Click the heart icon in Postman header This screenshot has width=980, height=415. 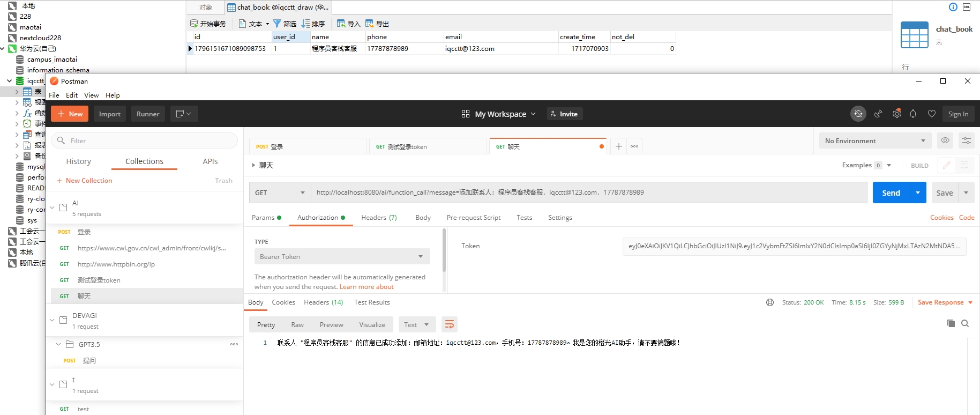point(932,114)
